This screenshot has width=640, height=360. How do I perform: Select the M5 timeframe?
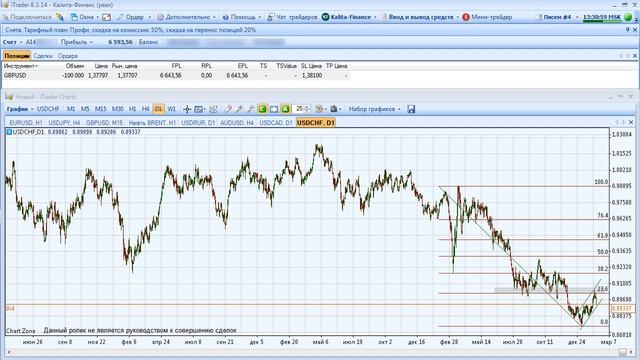click(x=85, y=109)
